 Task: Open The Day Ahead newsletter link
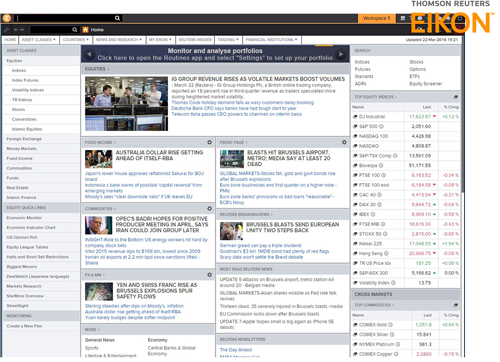pos(236,350)
